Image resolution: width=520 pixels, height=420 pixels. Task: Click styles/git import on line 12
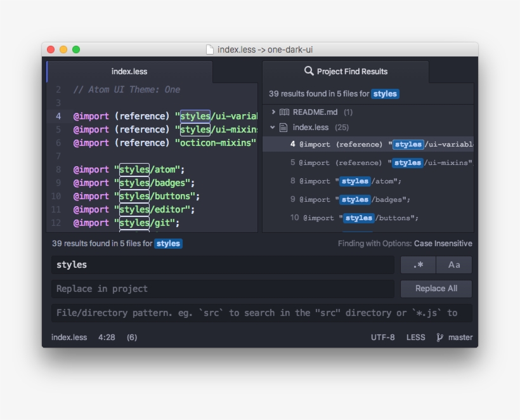(x=146, y=223)
